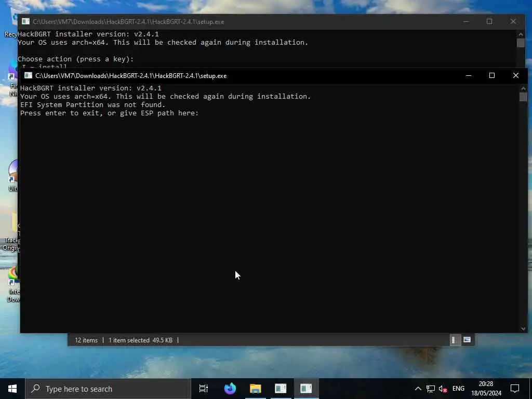532x399 pixels.
Task: Switch to first setup.exe console taskbar button
Action: point(281,389)
